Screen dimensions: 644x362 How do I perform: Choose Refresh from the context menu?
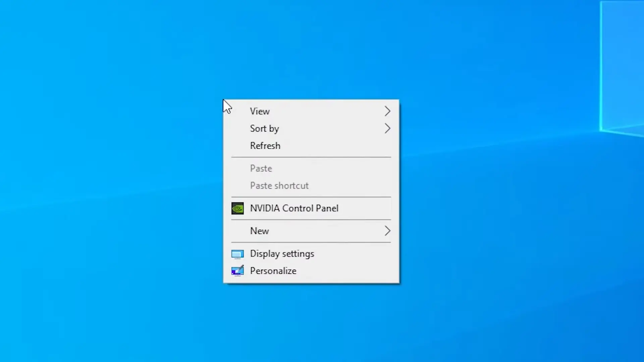pyautogui.click(x=311, y=146)
